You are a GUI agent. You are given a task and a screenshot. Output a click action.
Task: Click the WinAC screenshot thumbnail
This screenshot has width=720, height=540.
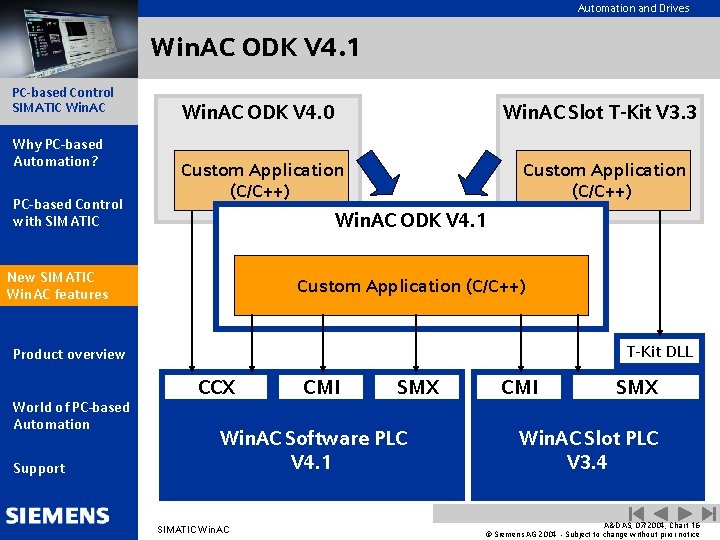tap(69, 39)
